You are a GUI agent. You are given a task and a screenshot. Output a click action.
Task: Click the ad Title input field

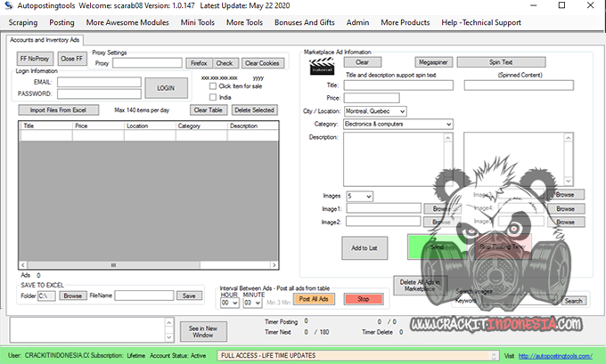coord(398,85)
